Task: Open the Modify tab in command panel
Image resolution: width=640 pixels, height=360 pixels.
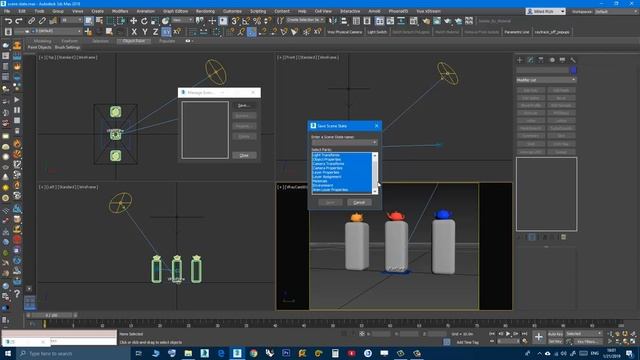Action: pos(530,60)
